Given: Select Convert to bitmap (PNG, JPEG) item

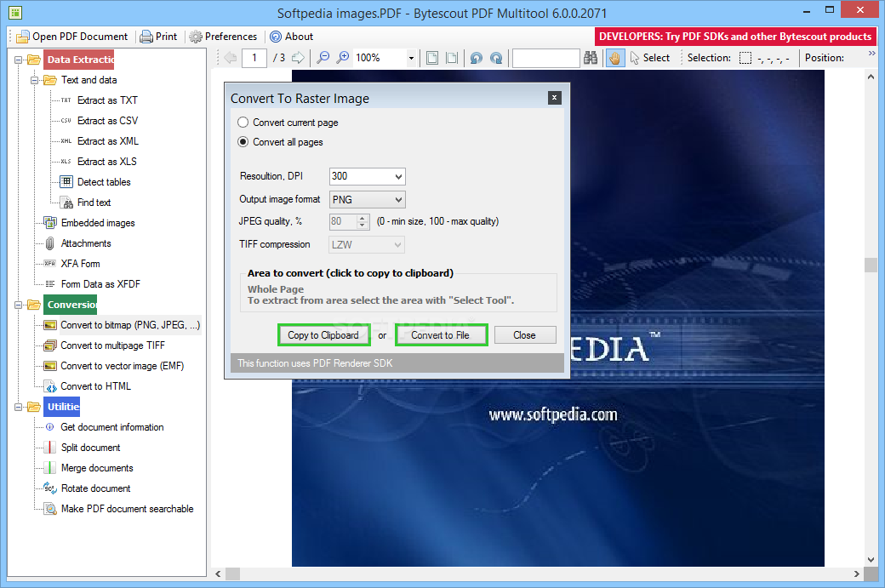Looking at the screenshot, I should 130,325.
